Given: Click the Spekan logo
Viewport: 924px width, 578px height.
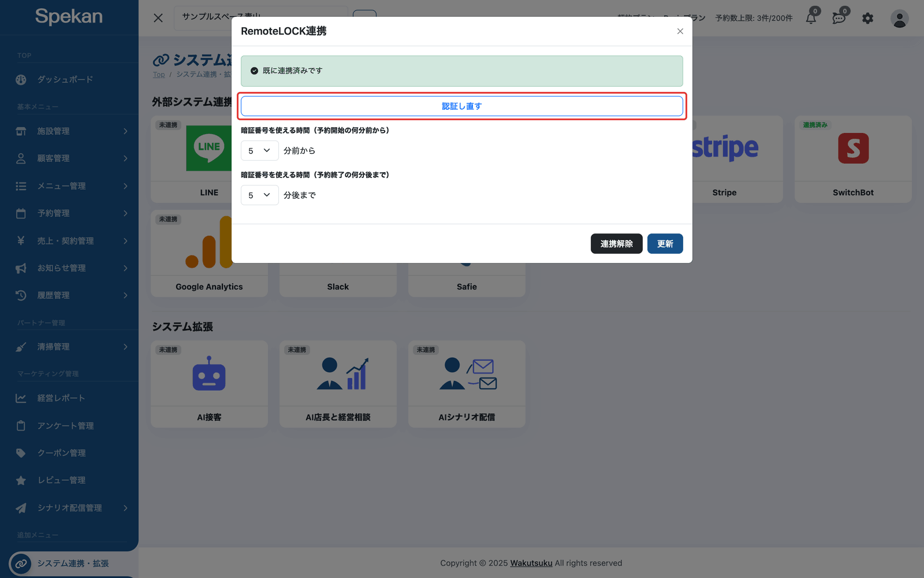Looking at the screenshot, I should [x=69, y=17].
